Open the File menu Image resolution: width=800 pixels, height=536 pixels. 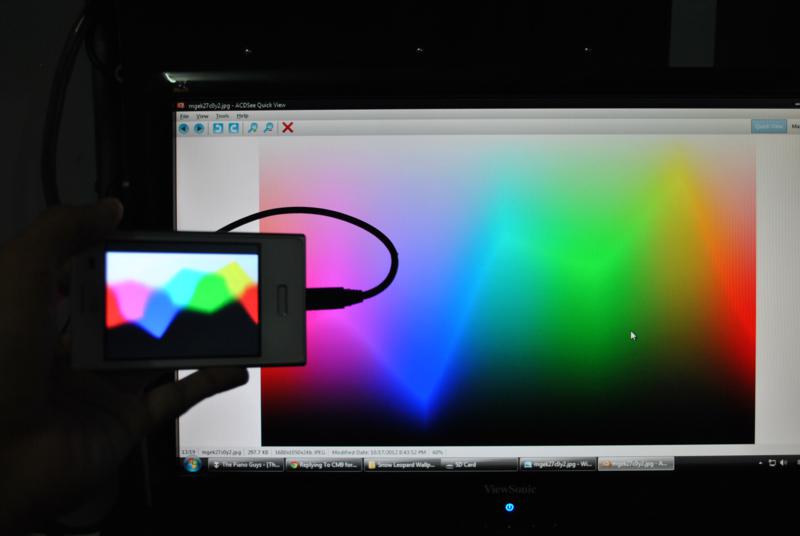[184, 116]
